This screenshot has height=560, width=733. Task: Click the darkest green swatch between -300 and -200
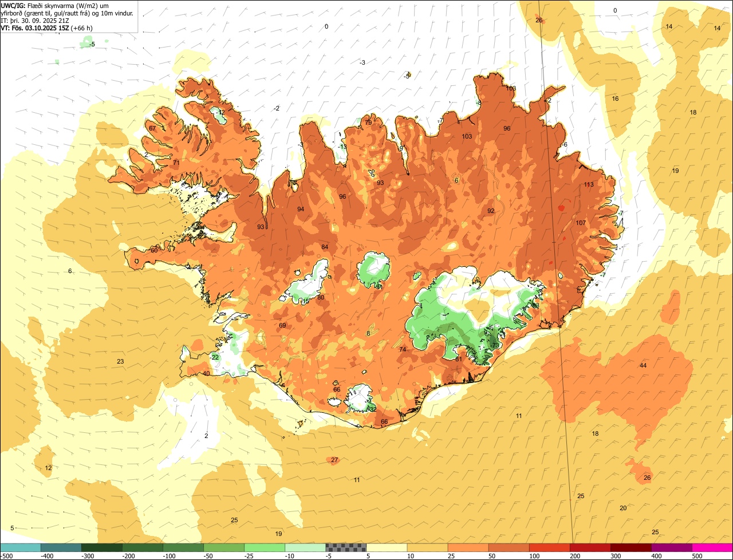pyautogui.click(x=102, y=547)
